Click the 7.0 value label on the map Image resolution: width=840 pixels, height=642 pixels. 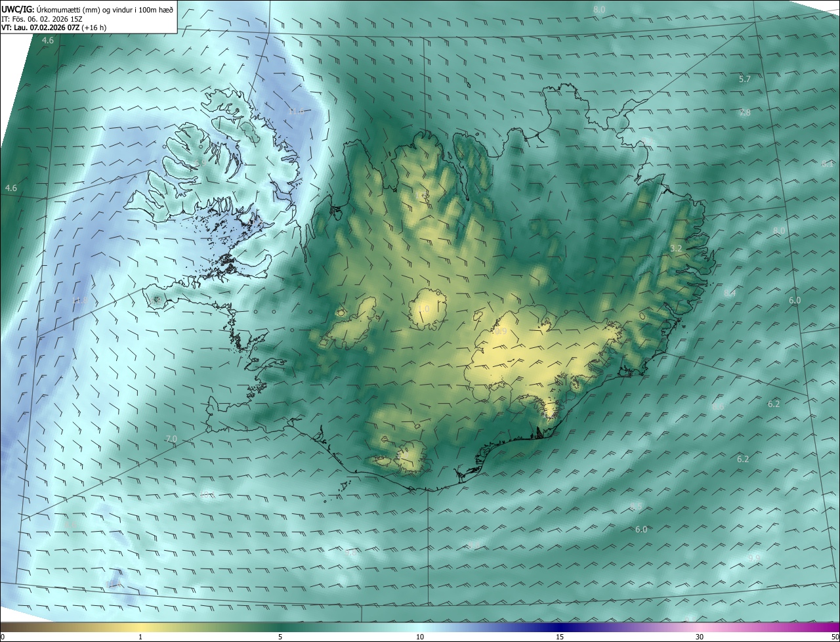tap(171, 439)
